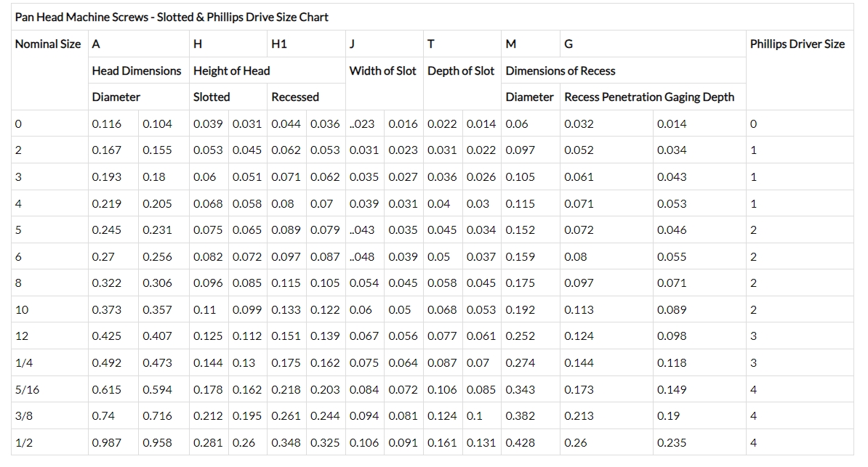Select the cell reading '0.274'

(520, 363)
